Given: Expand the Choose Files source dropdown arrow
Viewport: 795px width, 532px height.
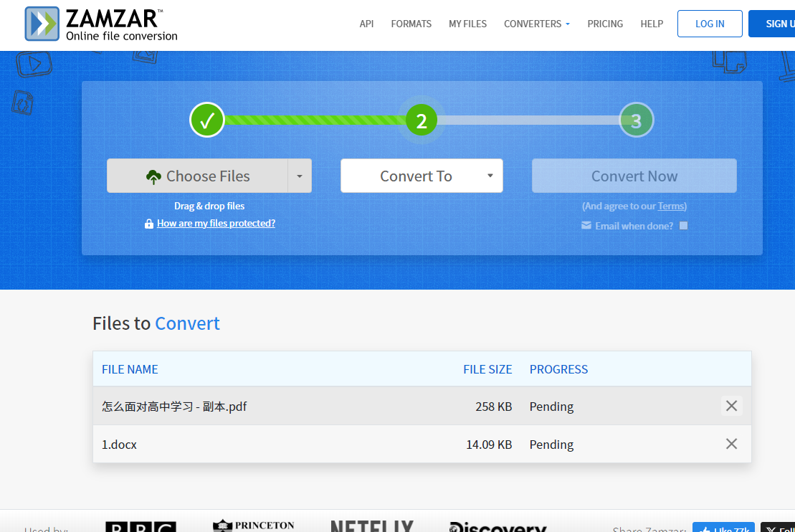Looking at the screenshot, I should pos(300,176).
